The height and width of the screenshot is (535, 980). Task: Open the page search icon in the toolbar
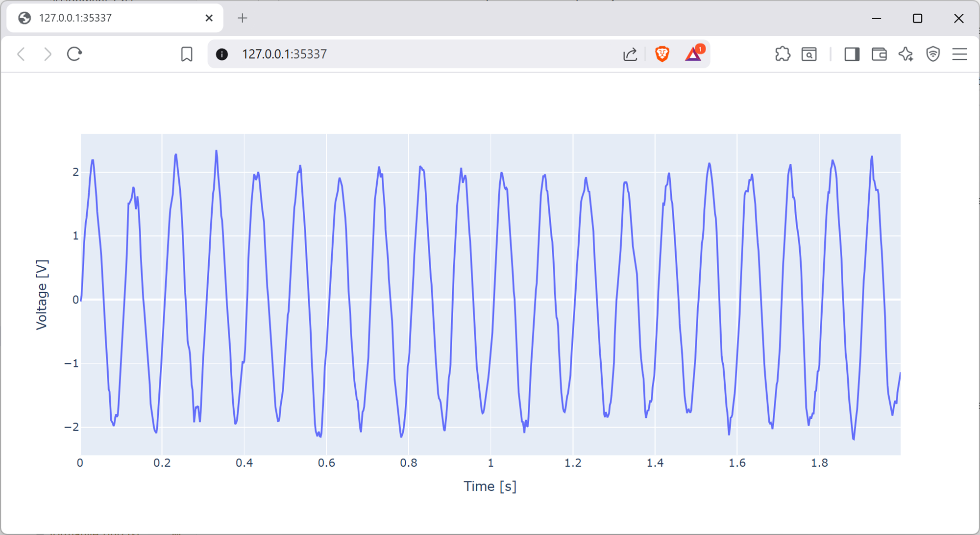pyautogui.click(x=809, y=54)
